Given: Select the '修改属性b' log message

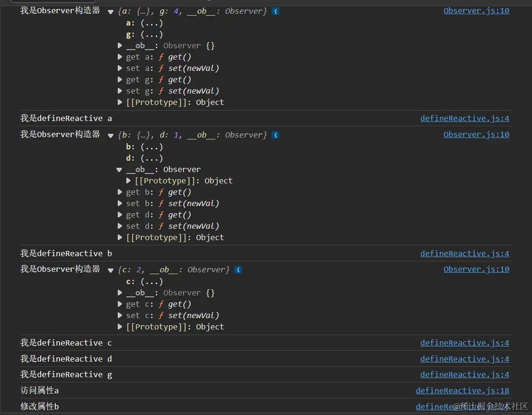Looking at the screenshot, I should tap(39, 406).
